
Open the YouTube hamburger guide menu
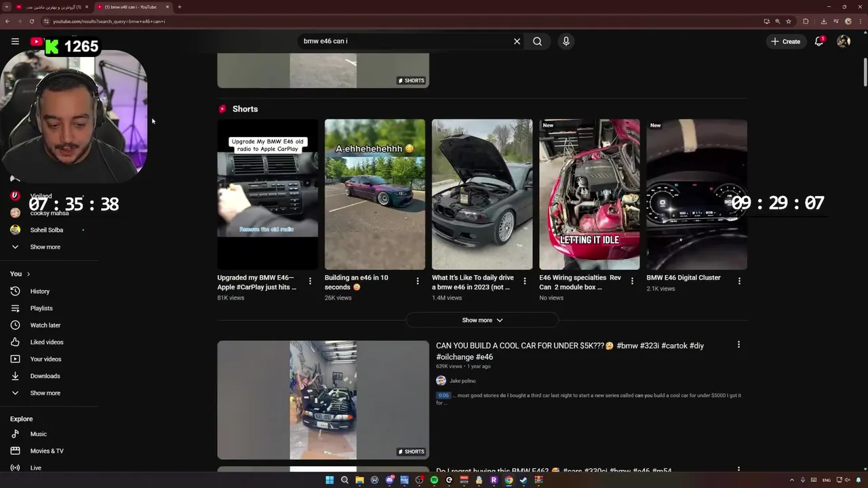click(15, 41)
